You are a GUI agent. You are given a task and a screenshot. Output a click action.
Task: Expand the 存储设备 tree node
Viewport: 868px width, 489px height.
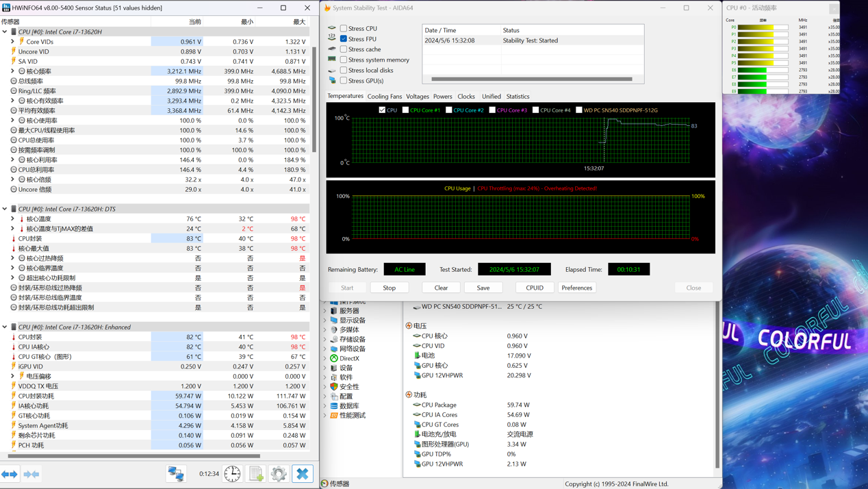[325, 339]
